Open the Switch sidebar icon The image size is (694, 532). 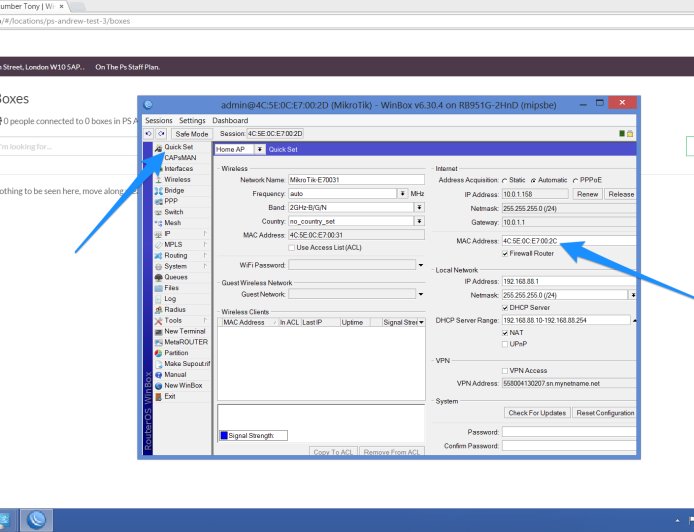tap(158, 212)
